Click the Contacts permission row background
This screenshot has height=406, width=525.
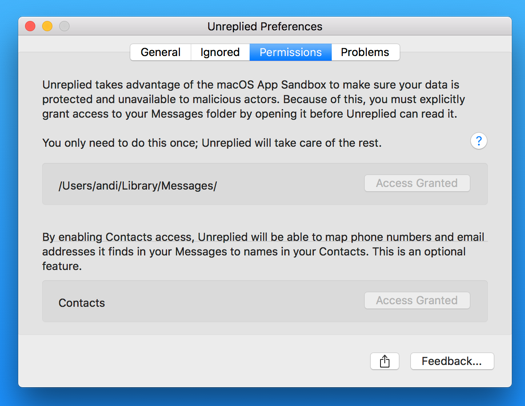click(265, 301)
